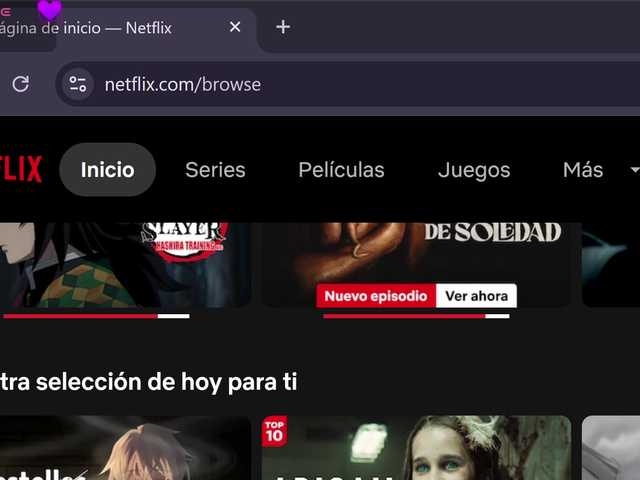Open the Más menu
Screen dimensions: 640x480
(x=583, y=169)
